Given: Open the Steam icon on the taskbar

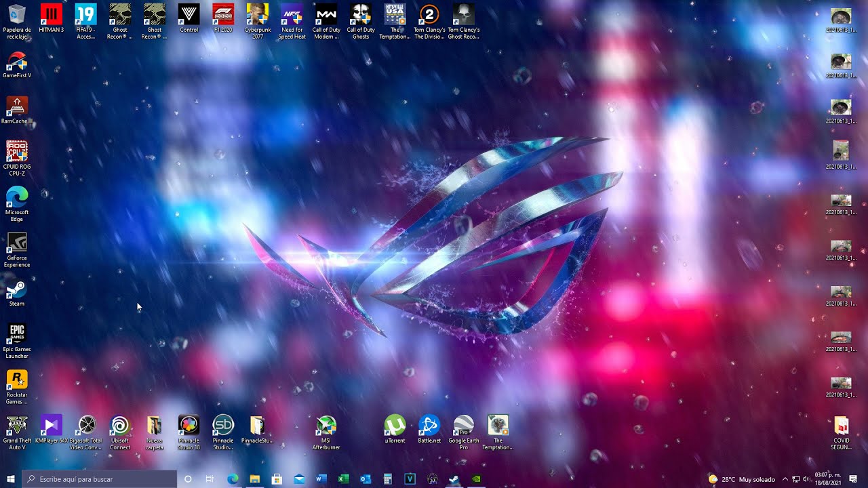Looking at the screenshot, I should [454, 479].
